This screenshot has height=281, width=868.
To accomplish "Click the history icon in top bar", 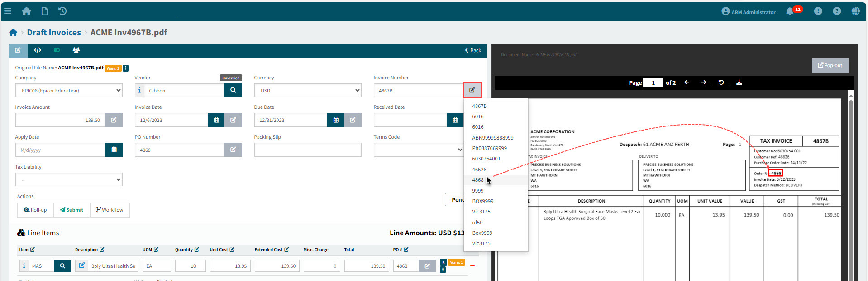I will (x=62, y=11).
